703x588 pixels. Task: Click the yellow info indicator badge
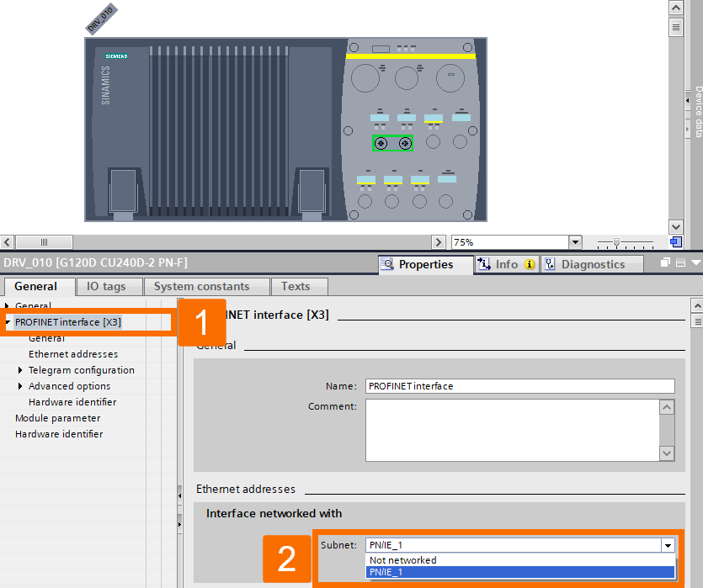coord(530,264)
